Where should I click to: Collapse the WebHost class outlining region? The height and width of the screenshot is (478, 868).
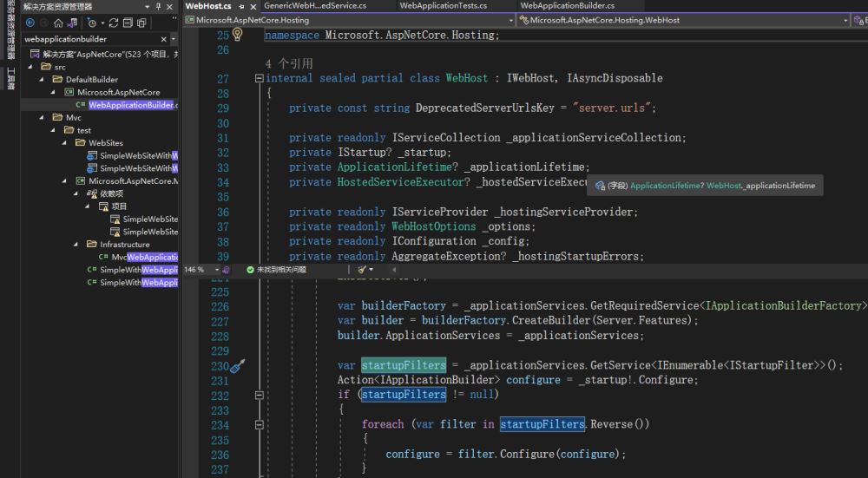[x=259, y=79]
